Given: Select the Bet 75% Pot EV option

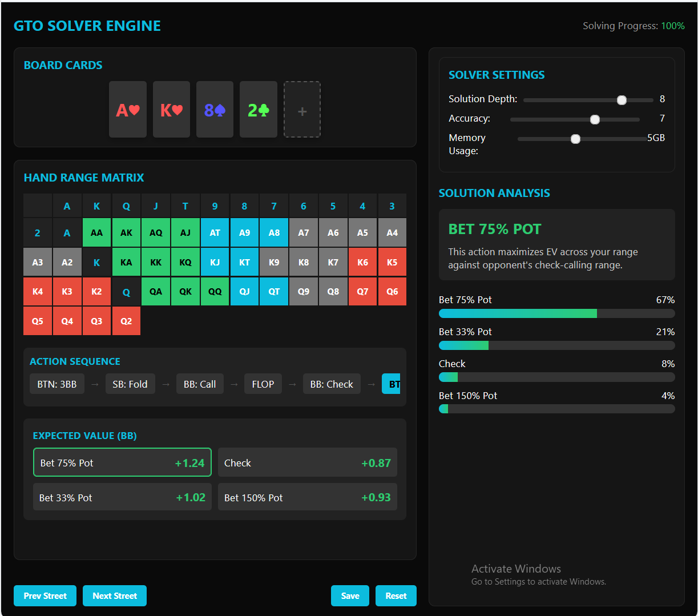Looking at the screenshot, I should coord(122,462).
